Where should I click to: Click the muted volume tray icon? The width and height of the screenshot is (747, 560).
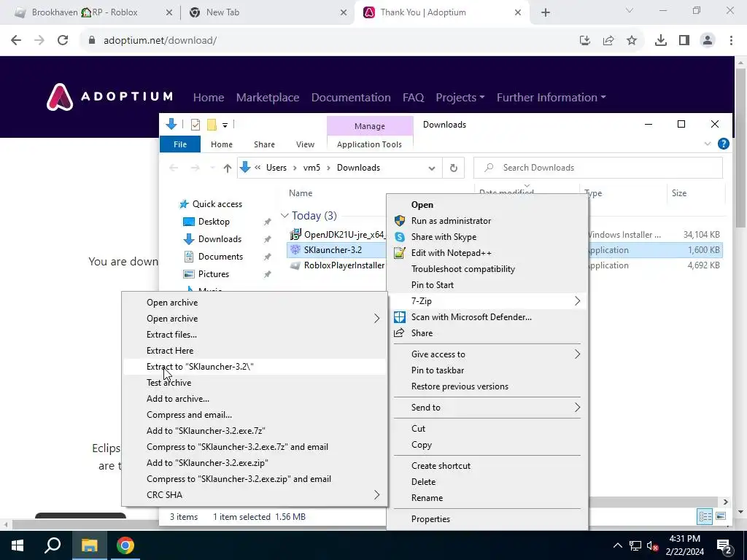(652, 545)
